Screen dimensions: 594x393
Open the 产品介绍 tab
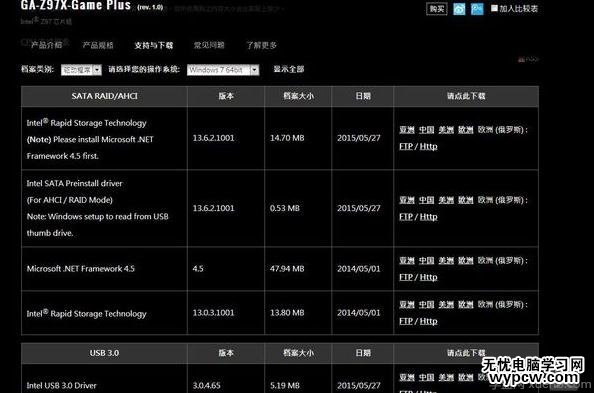(46, 45)
